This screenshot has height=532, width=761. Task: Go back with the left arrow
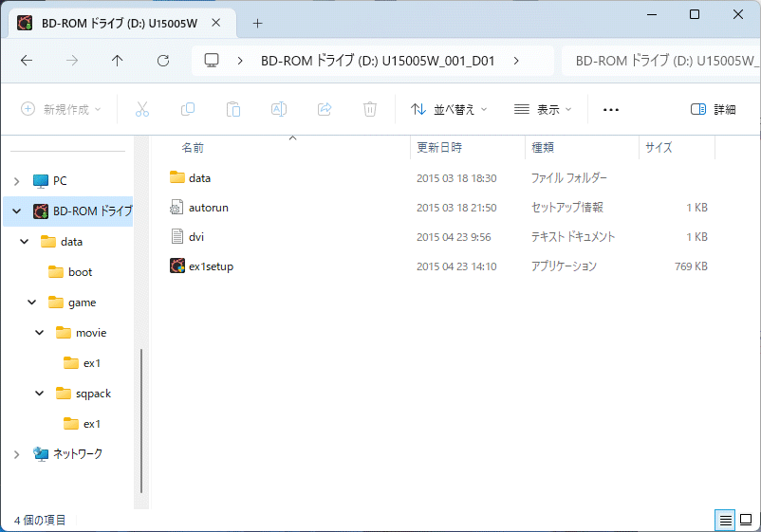click(x=27, y=61)
